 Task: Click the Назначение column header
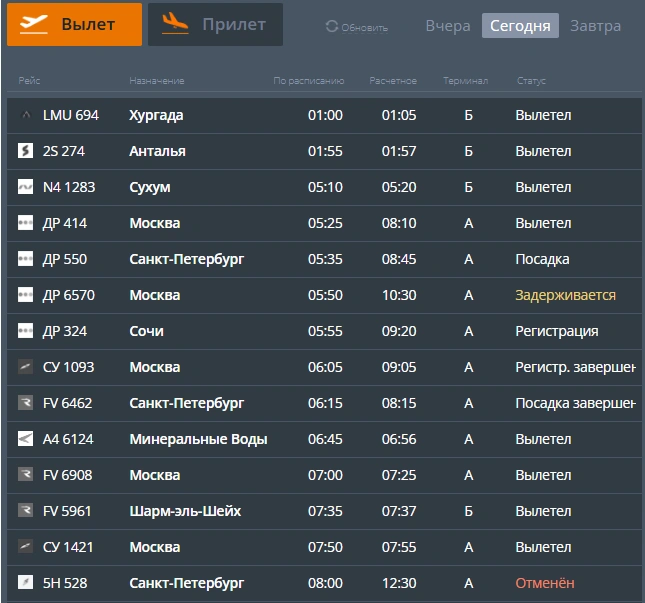tap(157, 81)
